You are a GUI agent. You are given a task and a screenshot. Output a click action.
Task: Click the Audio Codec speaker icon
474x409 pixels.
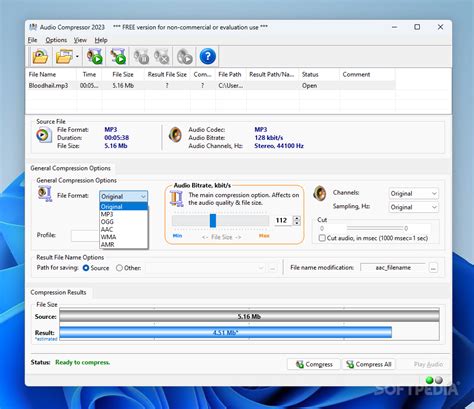[175, 135]
